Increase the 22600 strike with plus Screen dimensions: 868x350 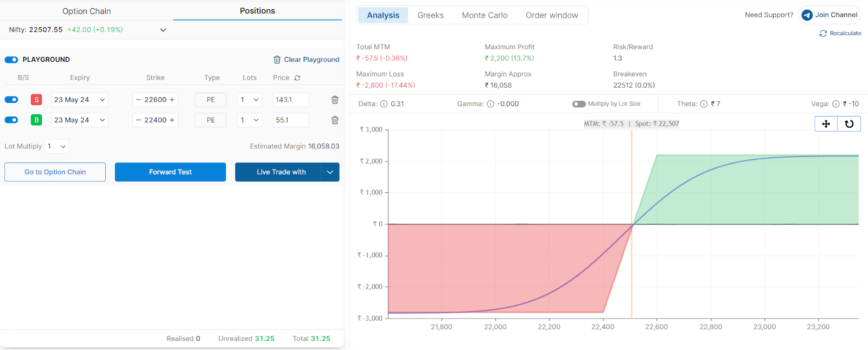point(173,100)
